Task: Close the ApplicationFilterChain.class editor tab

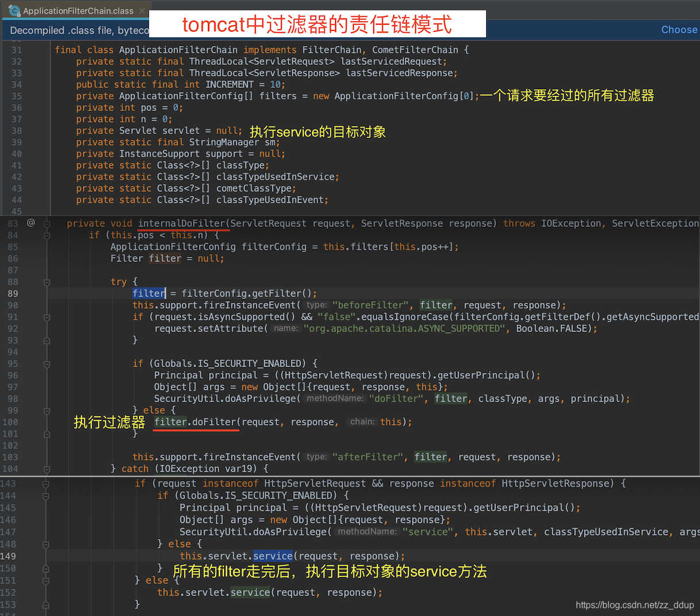Action: tap(143, 10)
